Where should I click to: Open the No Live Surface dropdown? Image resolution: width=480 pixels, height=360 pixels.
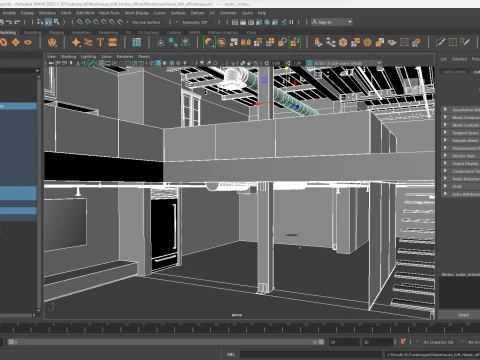tap(147, 22)
